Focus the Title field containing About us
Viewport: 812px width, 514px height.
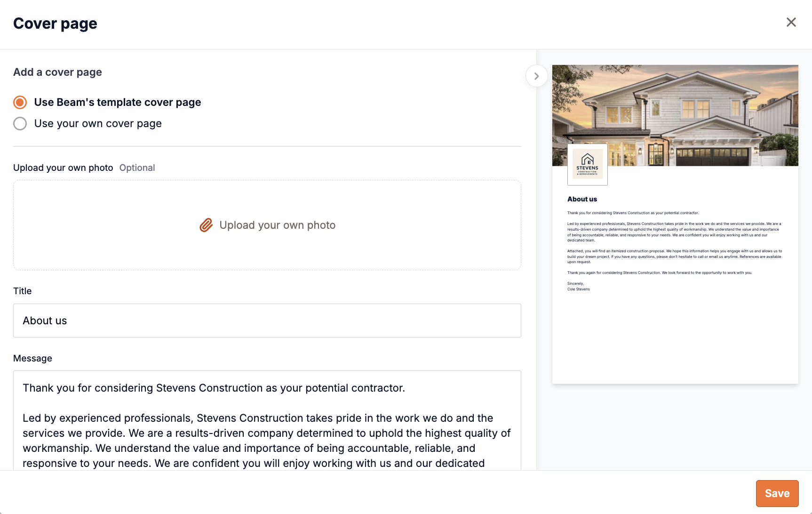267,321
